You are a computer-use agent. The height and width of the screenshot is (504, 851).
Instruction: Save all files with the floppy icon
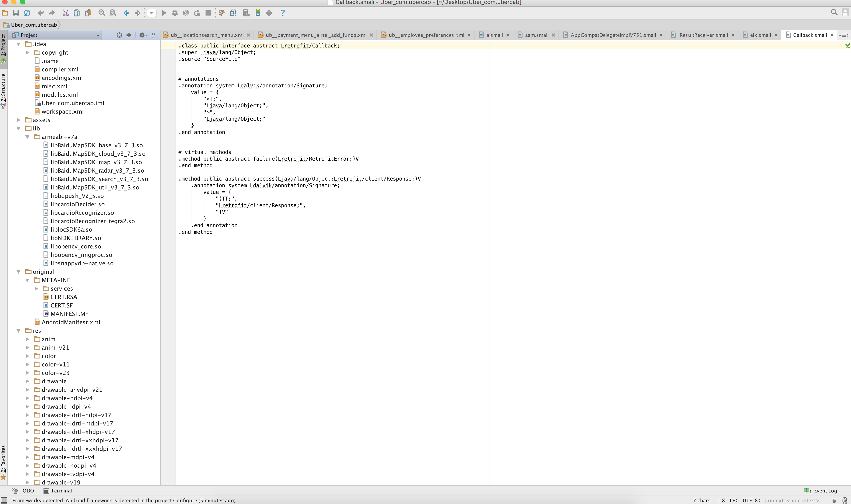tap(16, 13)
